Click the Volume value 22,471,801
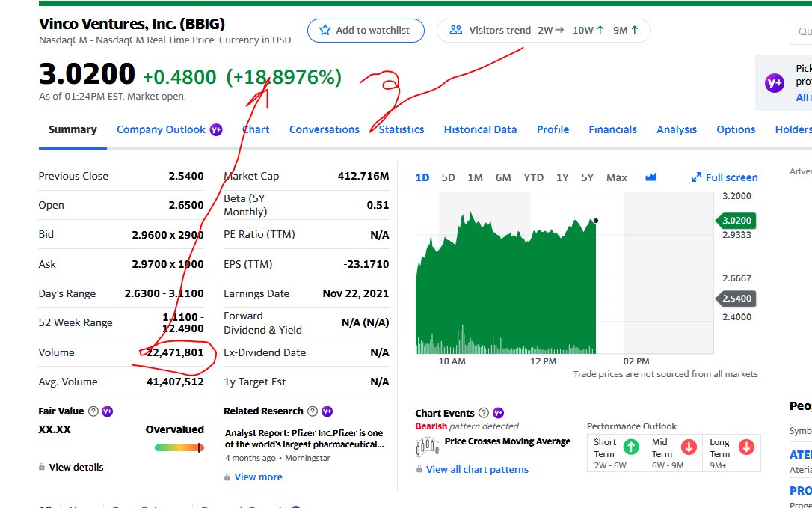 click(x=175, y=352)
